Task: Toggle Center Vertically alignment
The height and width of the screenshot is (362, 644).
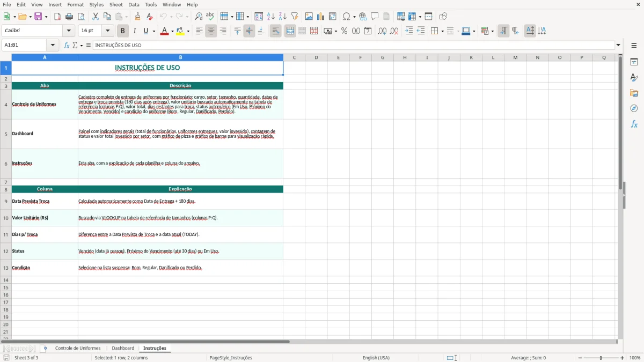Action: click(249, 31)
